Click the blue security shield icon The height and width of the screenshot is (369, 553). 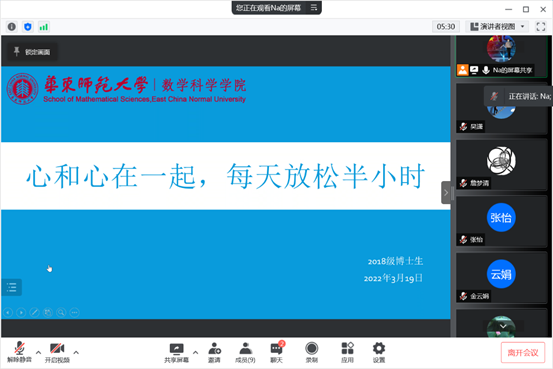[x=28, y=27]
